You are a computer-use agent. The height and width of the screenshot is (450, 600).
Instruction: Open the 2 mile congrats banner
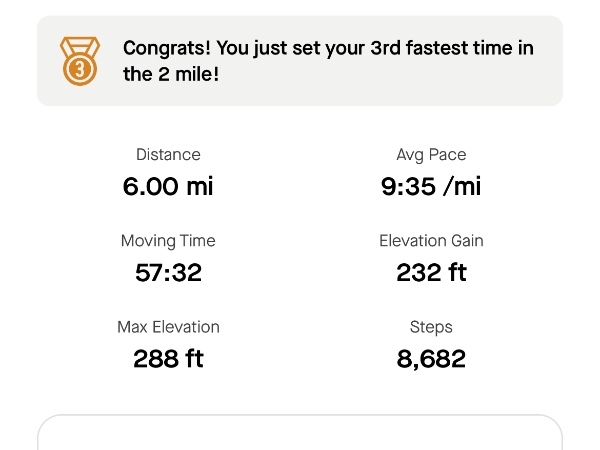click(300, 61)
